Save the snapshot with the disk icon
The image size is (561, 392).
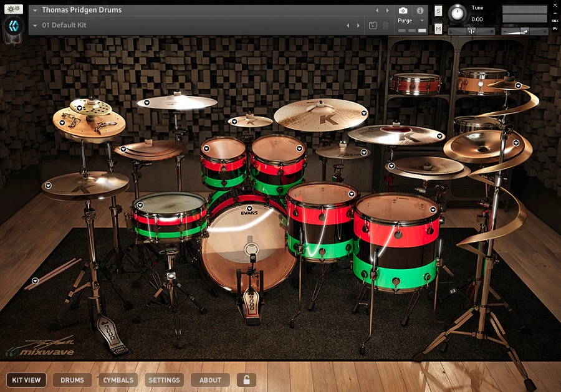pyautogui.click(x=373, y=26)
